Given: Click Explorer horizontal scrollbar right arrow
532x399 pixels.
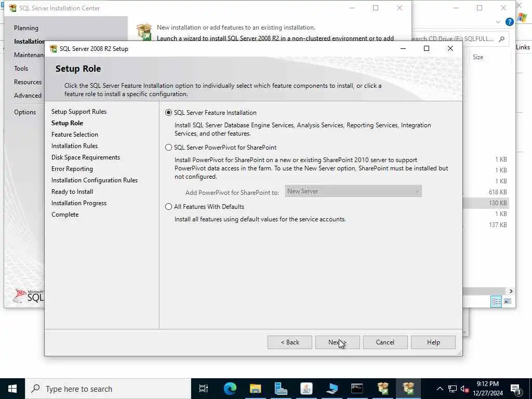Looking at the screenshot, I should click(511, 291).
